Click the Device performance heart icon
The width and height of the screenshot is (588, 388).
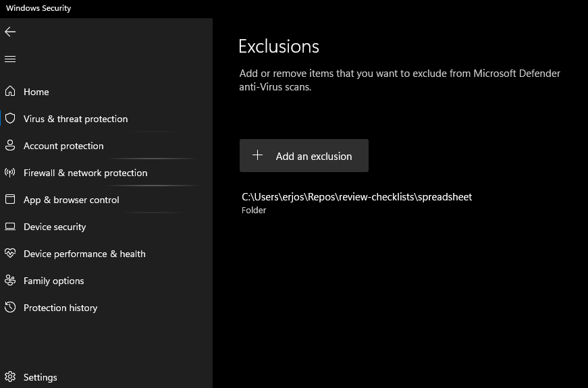tap(10, 253)
